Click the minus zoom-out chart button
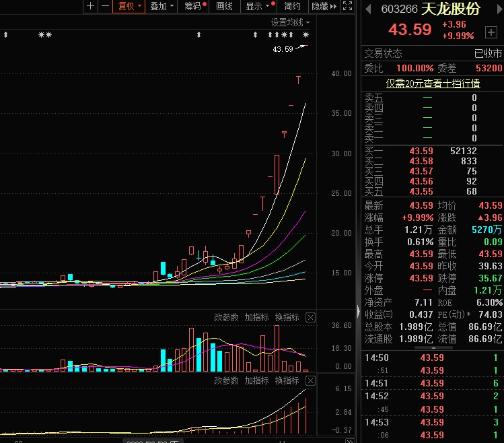The height and width of the screenshot is (443, 504). click(104, 7)
